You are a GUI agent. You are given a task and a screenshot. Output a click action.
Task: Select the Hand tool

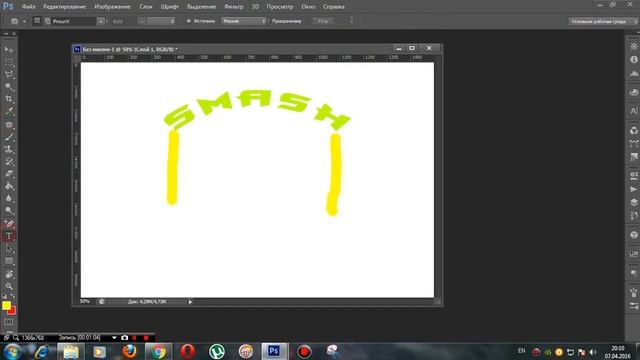click(9, 274)
